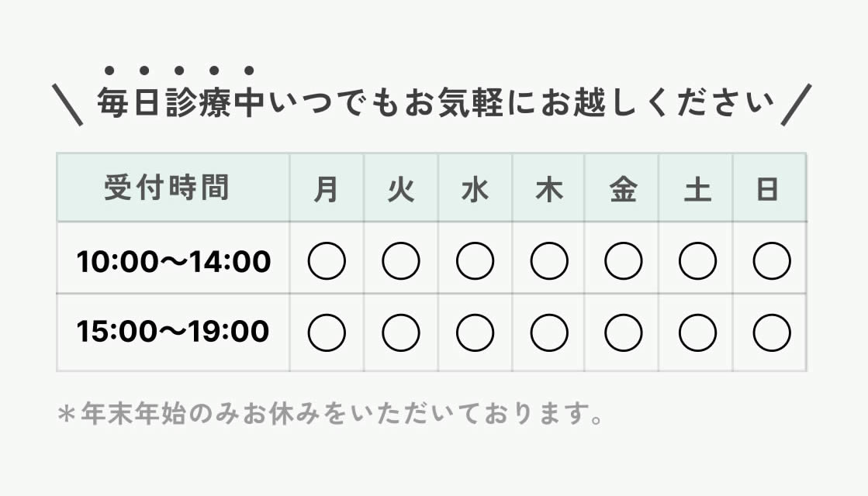
Task: Select the Wednesday 10:00～14:00 circle
Action: pyautogui.click(x=475, y=261)
